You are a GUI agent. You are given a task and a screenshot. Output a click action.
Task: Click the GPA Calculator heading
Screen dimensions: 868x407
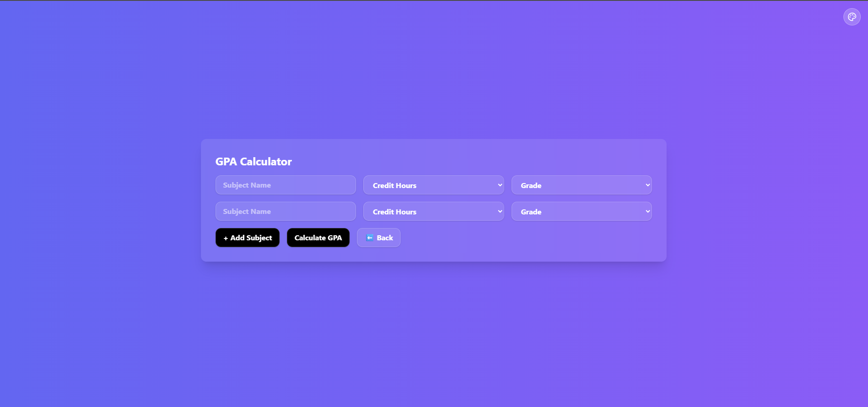pos(254,162)
